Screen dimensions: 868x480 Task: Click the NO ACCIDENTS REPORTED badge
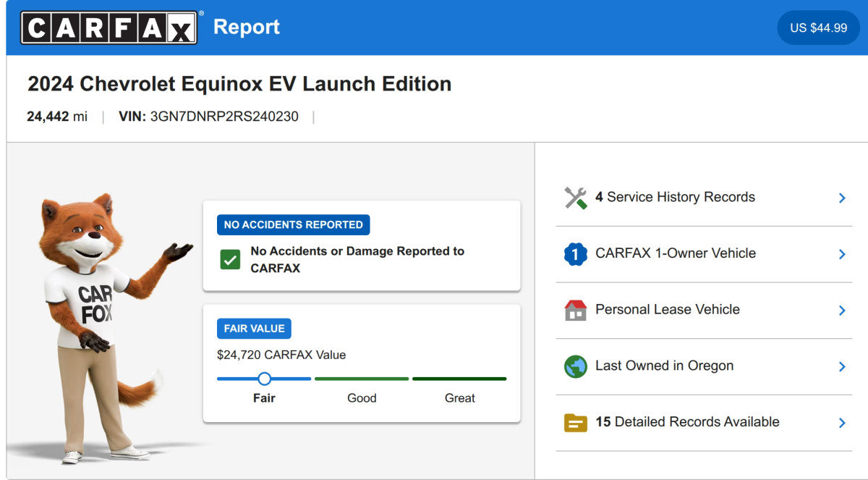click(x=293, y=224)
